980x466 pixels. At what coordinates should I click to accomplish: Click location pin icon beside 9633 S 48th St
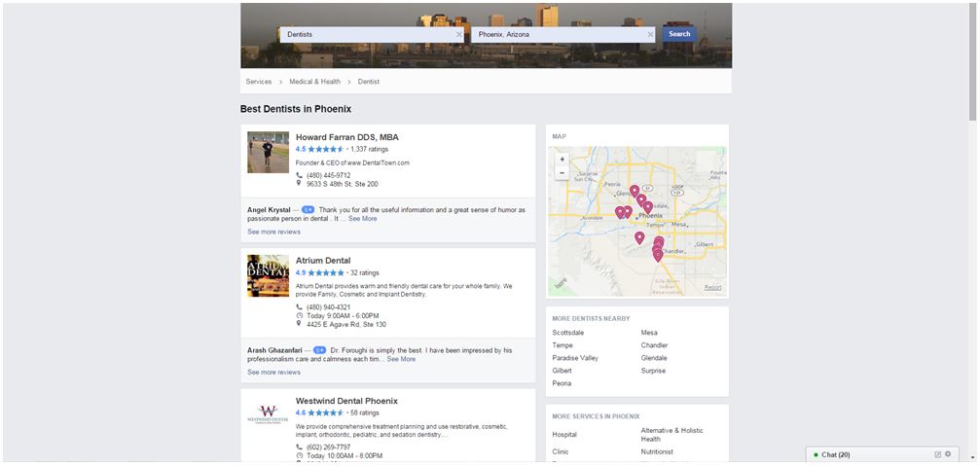[x=299, y=184]
